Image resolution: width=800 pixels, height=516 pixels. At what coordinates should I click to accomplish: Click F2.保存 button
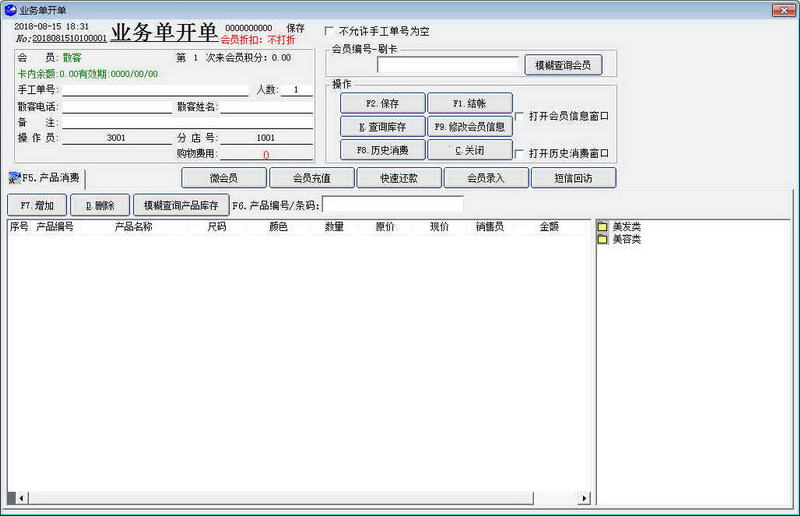(383, 103)
